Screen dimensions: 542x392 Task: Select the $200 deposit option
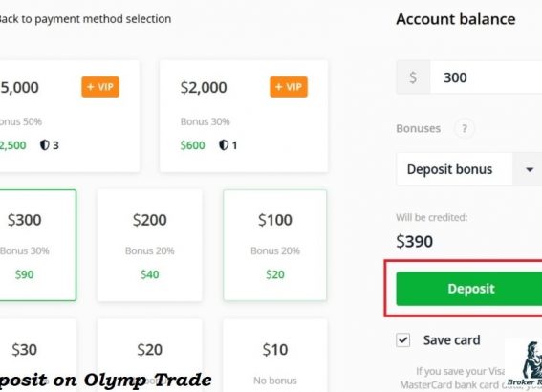coord(150,245)
